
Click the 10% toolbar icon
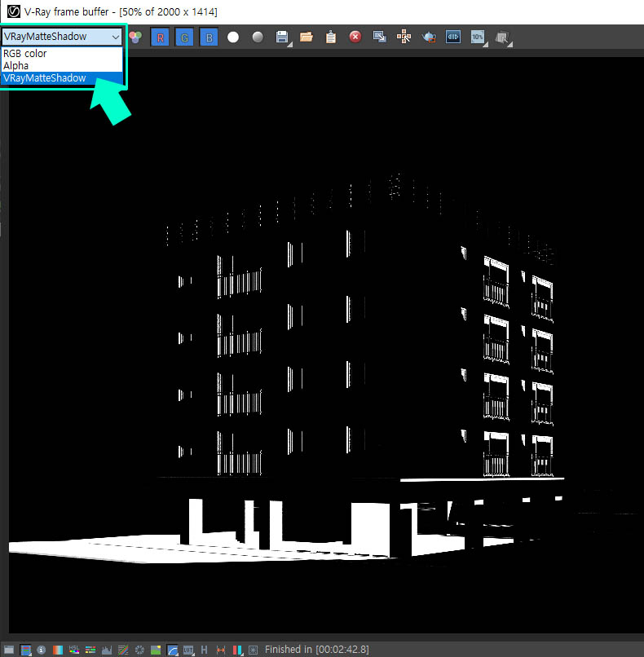point(478,37)
